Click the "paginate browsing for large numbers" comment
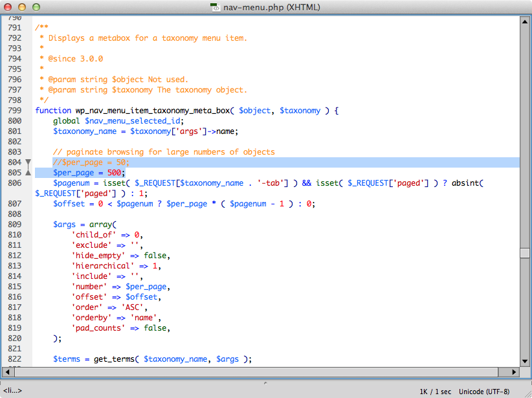 click(x=146, y=151)
